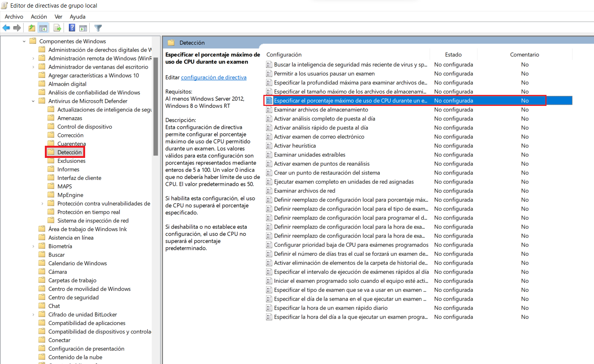Expand Administrador de ventanas del escritorio node
Viewport: 594px width, 364px height.
point(33,67)
